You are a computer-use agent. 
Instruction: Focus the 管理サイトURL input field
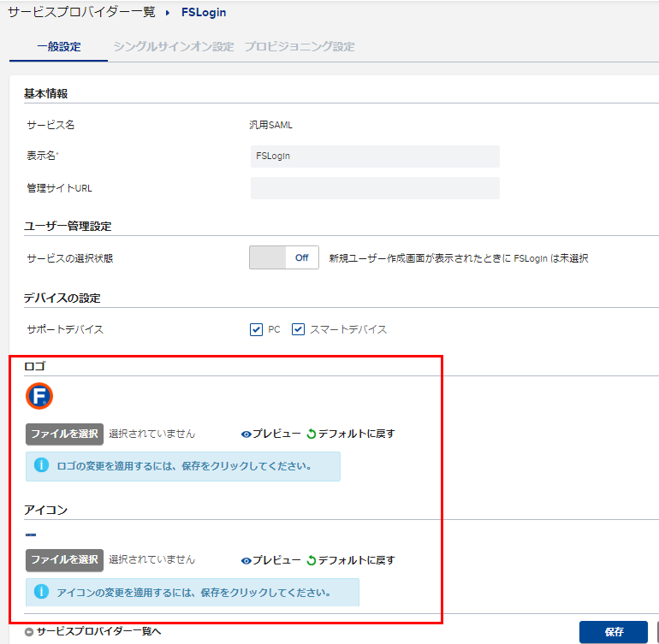(375, 188)
